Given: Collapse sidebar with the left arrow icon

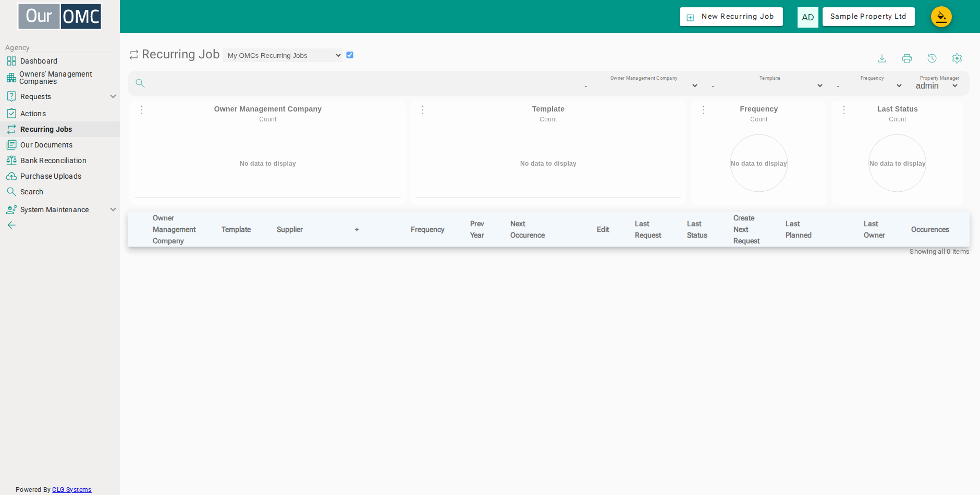Looking at the screenshot, I should (11, 225).
